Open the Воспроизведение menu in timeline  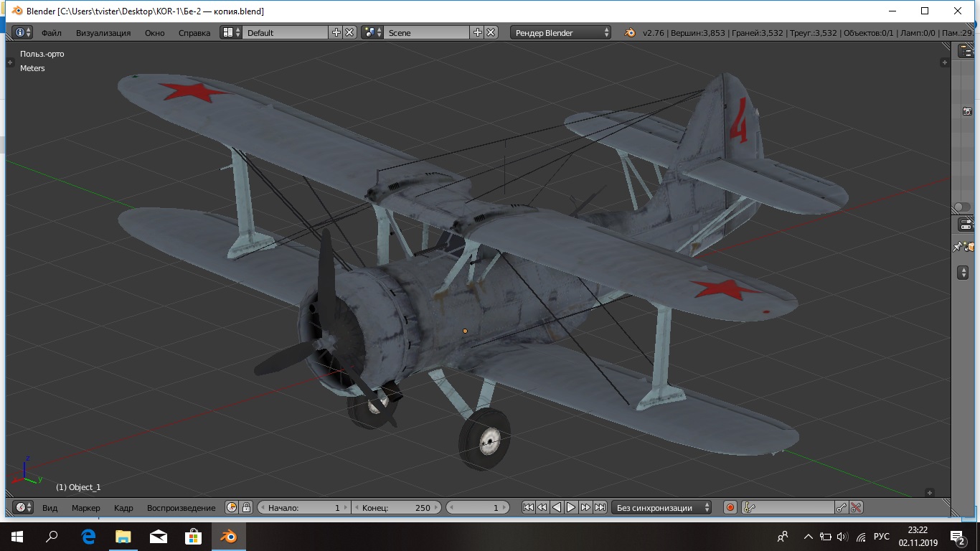pos(181,507)
